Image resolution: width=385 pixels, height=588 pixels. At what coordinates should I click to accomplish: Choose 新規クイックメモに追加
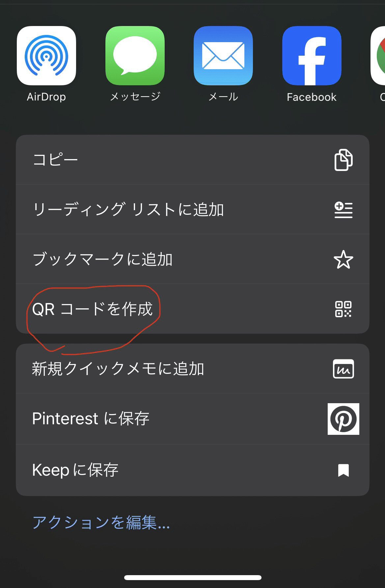click(193, 369)
